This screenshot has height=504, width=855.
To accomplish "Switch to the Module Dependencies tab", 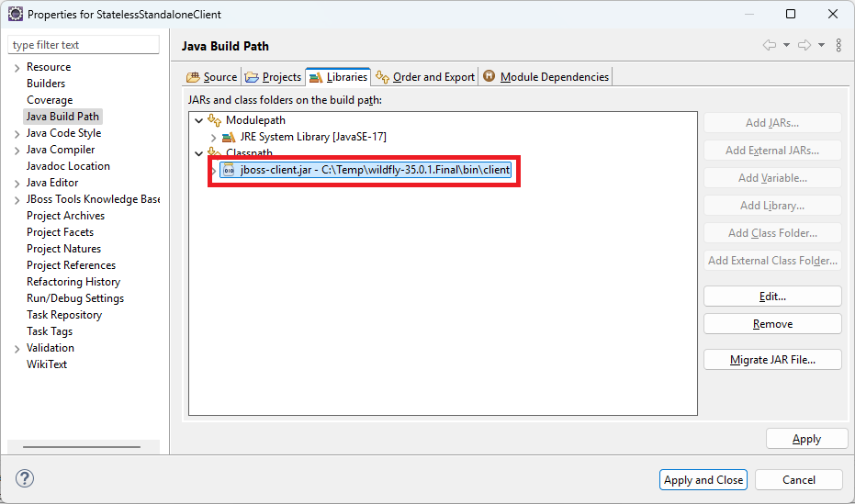I will tap(546, 77).
